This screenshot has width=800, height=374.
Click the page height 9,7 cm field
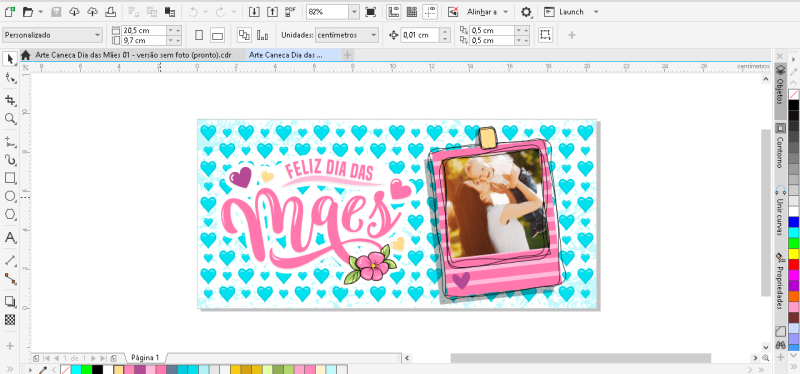pyautogui.click(x=144, y=40)
